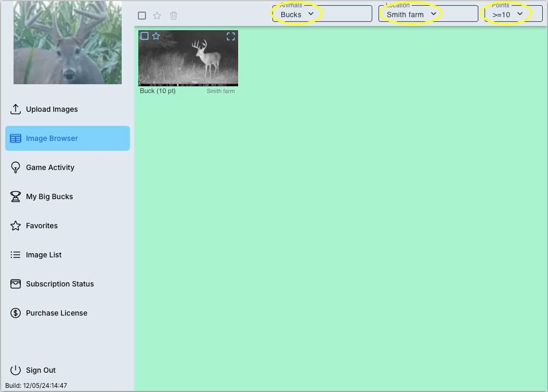The width and height of the screenshot is (548, 392).
Task: Switch to Image List view
Action: 68,255
